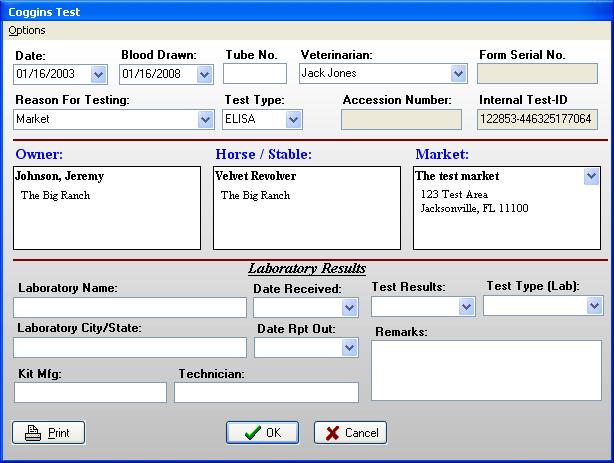This screenshot has width=614, height=463.
Task: Open the Date Rpt Out dropdown
Action: pos(349,348)
